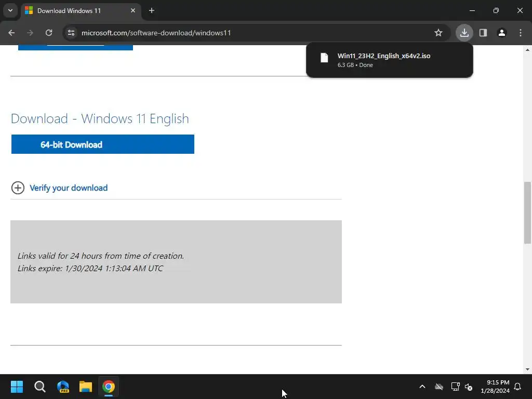Select the Download Windows 11 tab
Screen dimensions: 532x399
81,11
